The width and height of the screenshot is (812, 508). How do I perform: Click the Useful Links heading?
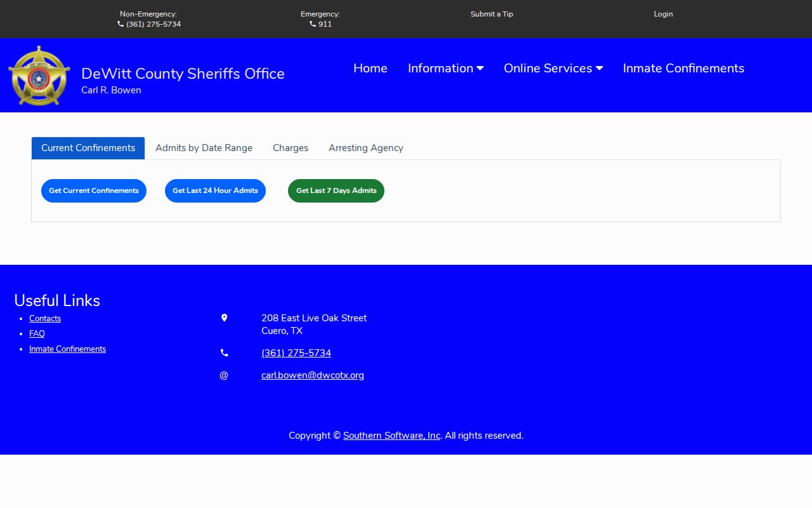coord(57,300)
